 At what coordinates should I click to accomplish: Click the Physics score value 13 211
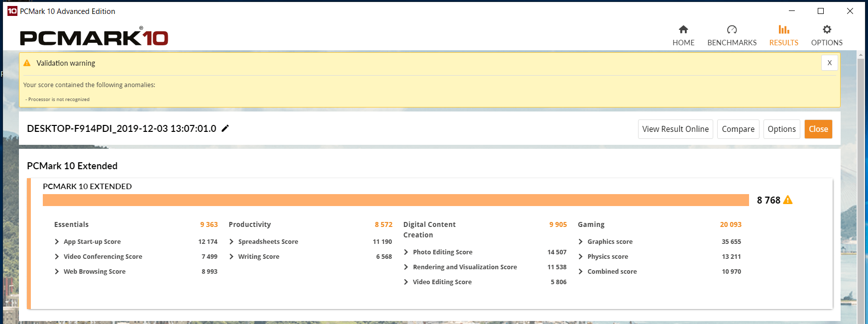(x=732, y=257)
